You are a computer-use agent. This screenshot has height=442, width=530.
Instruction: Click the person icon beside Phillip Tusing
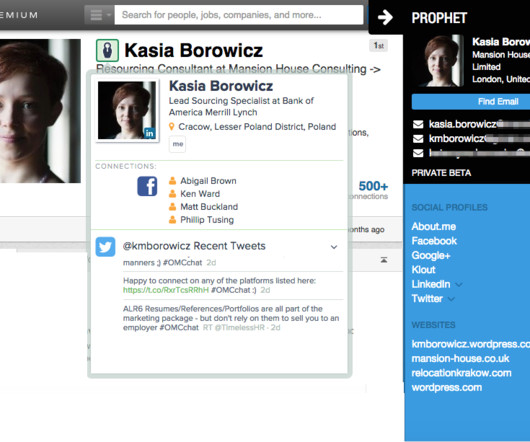point(172,220)
